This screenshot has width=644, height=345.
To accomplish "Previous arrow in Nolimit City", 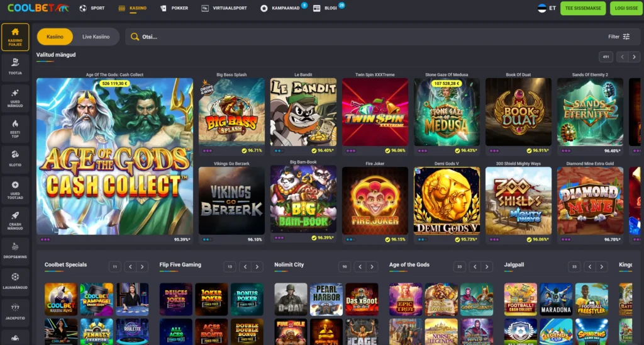I will click(360, 267).
